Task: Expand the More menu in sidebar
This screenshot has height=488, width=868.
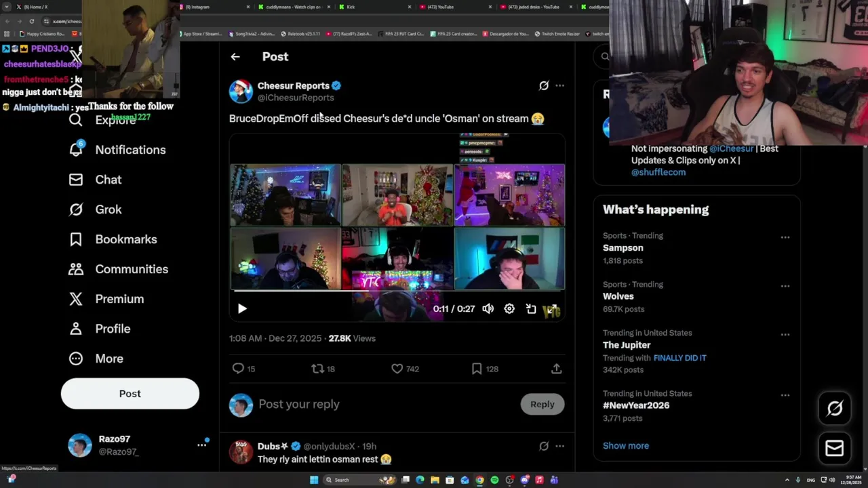Action: [96, 359]
